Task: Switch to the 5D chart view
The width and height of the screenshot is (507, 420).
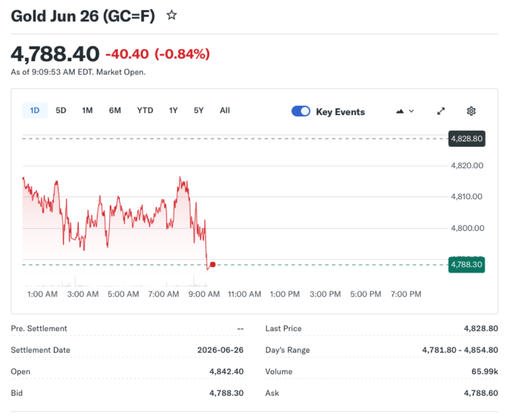Action: pos(60,110)
